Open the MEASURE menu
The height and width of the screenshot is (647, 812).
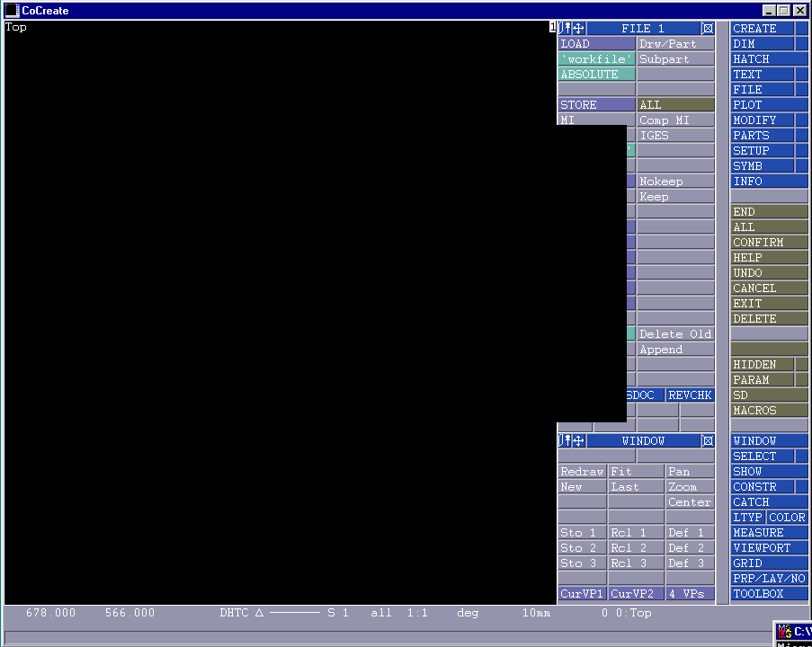(769, 533)
